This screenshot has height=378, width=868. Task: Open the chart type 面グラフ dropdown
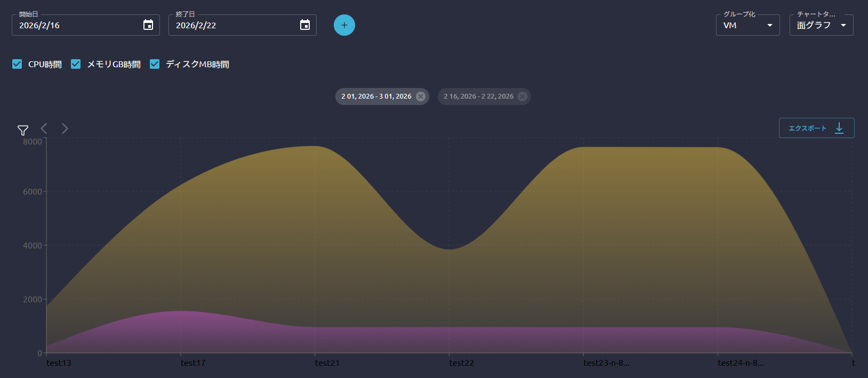click(821, 26)
